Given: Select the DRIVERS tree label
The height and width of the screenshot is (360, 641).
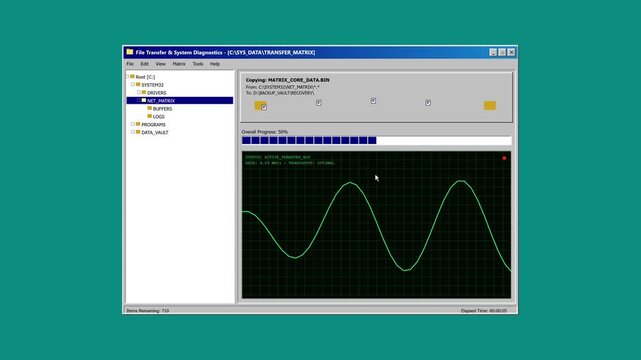Looking at the screenshot, I should pyautogui.click(x=157, y=93).
